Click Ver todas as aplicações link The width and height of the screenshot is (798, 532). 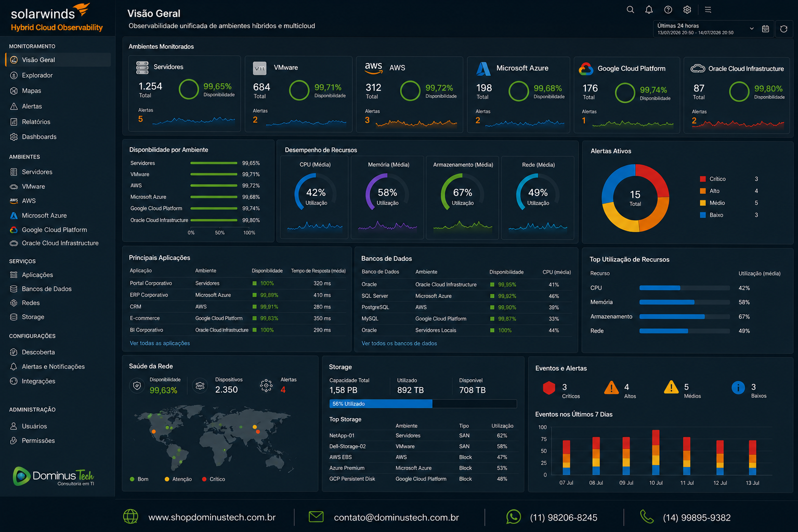pyautogui.click(x=160, y=343)
